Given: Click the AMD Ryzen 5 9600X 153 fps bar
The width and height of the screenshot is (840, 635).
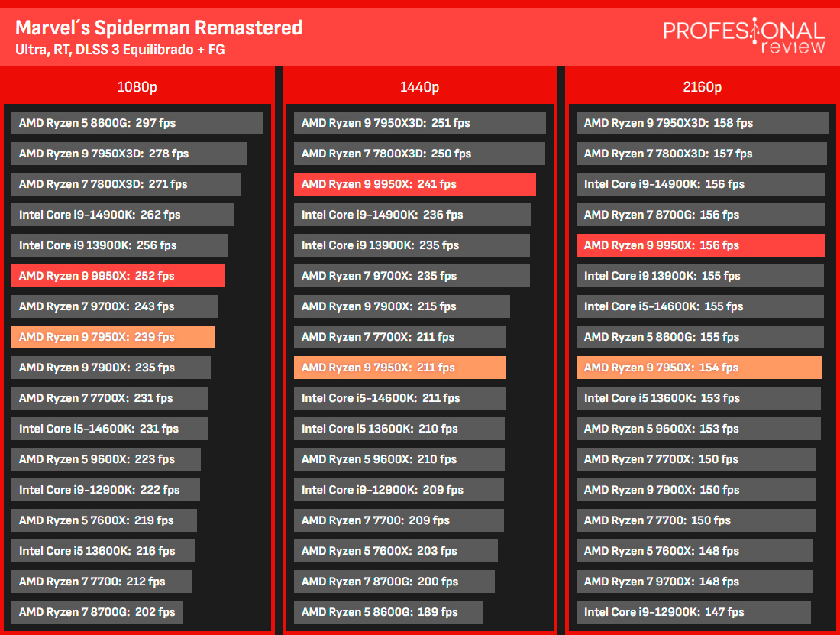Looking at the screenshot, I should 699,428.
